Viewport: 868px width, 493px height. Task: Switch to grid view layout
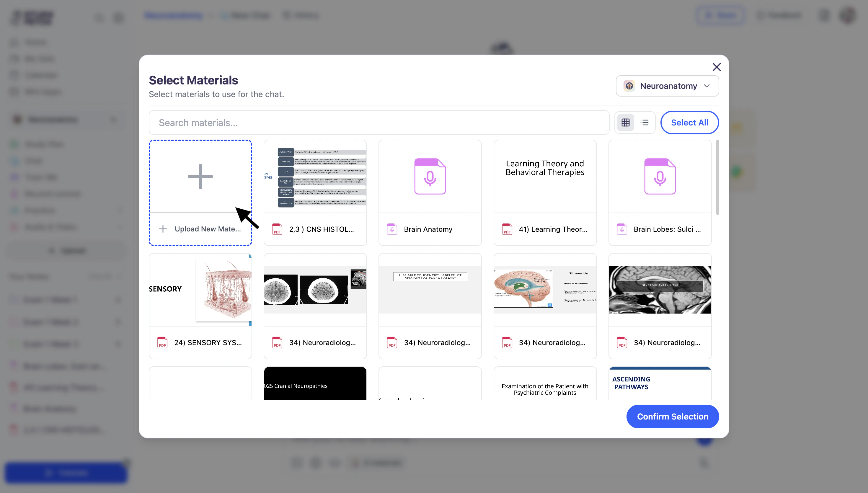(x=625, y=122)
